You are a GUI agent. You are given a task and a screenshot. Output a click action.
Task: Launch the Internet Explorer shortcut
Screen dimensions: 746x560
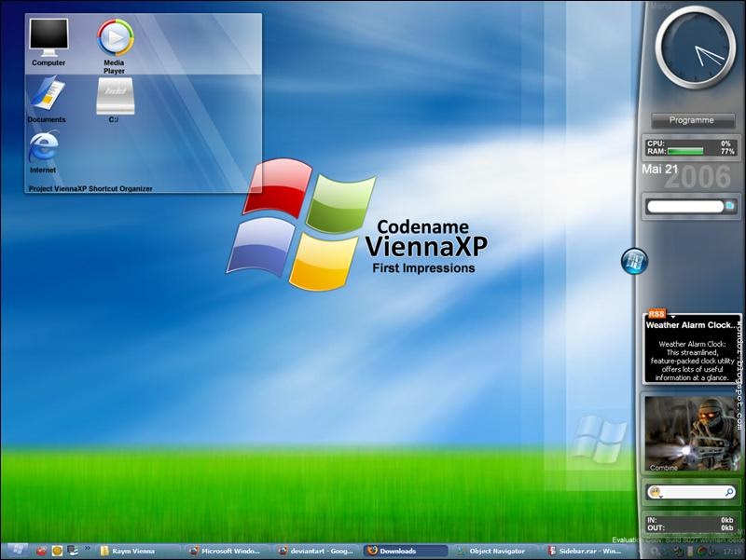click(x=43, y=152)
